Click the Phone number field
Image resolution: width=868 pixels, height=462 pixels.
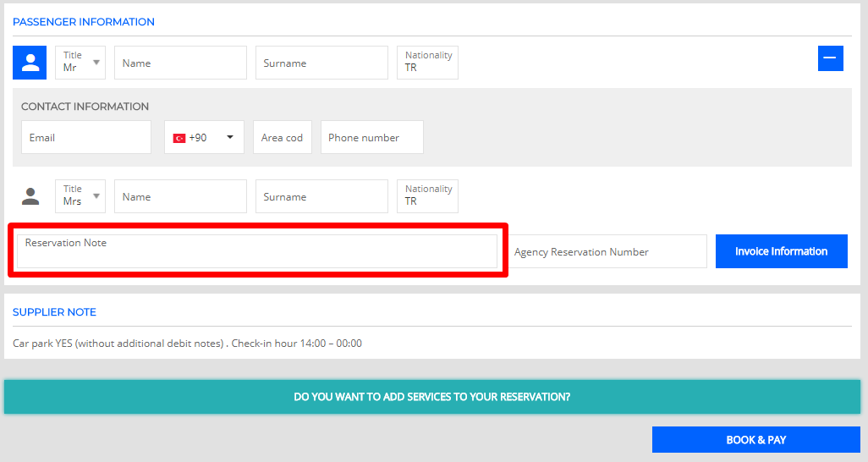pos(371,137)
